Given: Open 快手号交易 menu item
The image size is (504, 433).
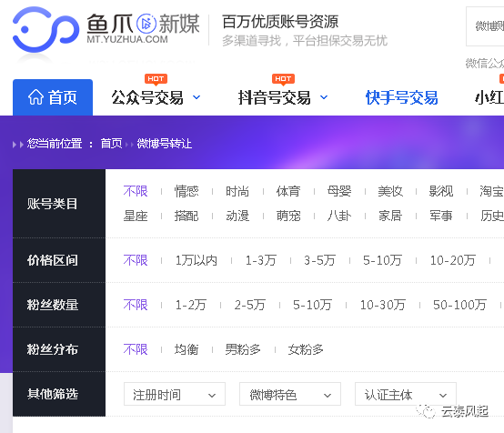Looking at the screenshot, I should (402, 97).
